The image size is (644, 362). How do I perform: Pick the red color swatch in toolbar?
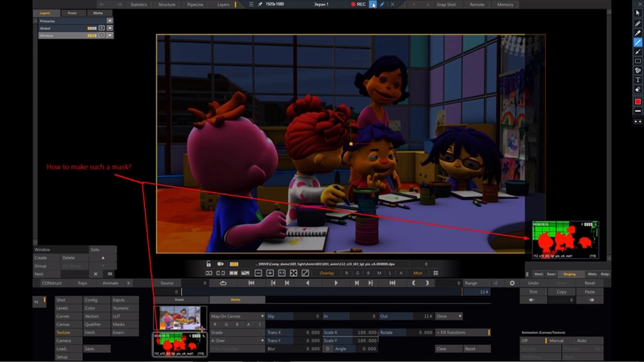pos(638,102)
